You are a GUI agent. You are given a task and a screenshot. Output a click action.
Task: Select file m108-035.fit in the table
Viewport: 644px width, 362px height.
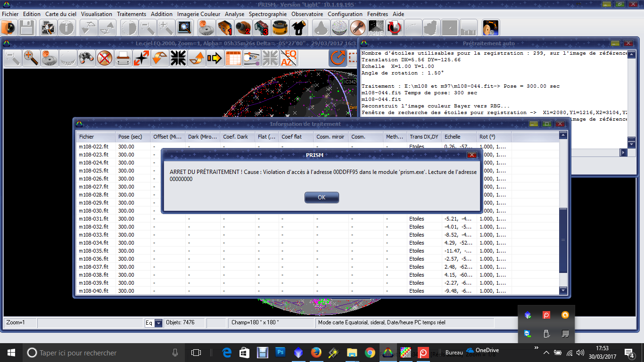pyautogui.click(x=93, y=251)
